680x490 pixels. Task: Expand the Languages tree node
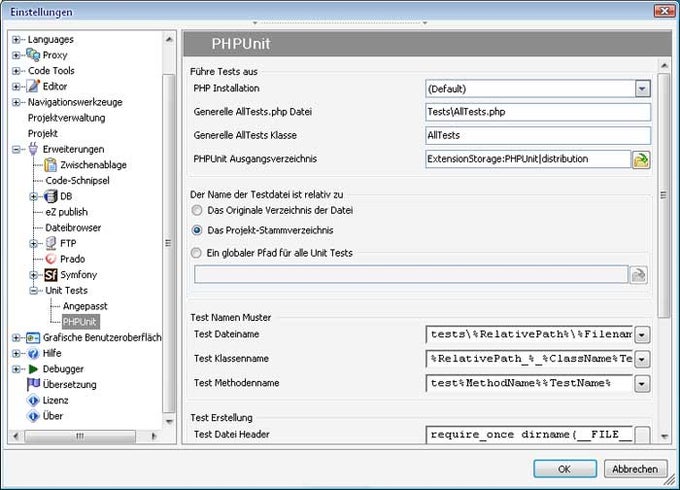(x=16, y=39)
